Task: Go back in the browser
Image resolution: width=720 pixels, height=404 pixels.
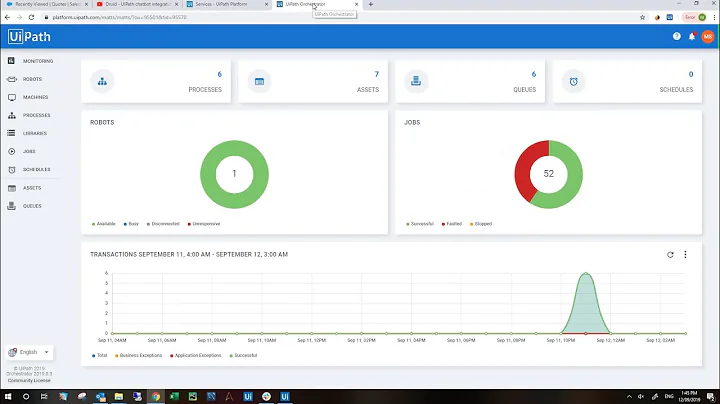Action: coord(7,17)
